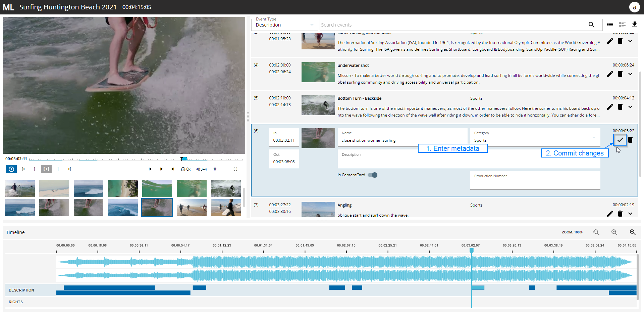Switch to detailed thumbnail list view

(x=622, y=25)
